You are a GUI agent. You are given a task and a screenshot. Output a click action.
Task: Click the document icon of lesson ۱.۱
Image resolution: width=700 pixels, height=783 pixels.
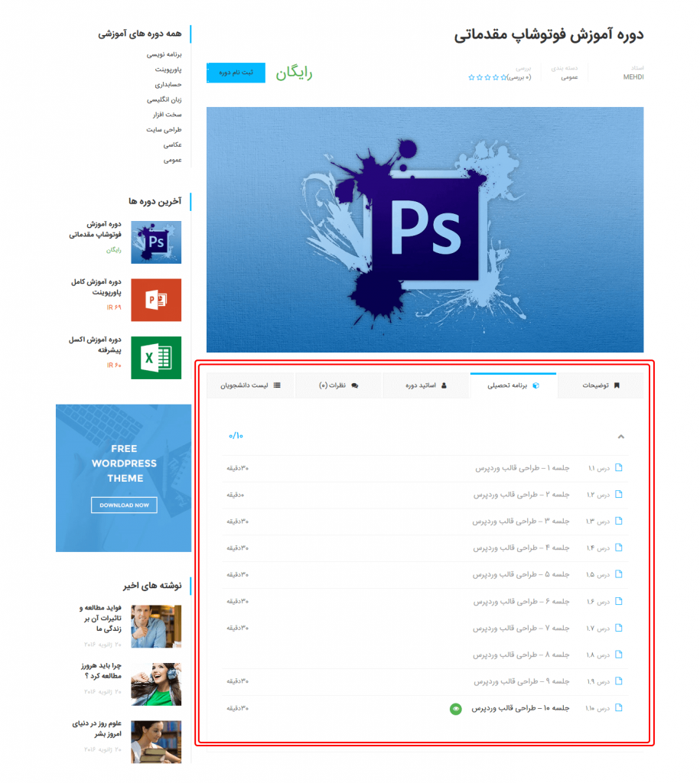(x=619, y=467)
